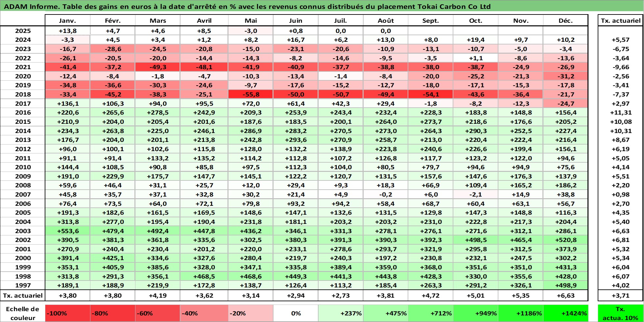Click the 0% white scale swatch

[x=296, y=313]
